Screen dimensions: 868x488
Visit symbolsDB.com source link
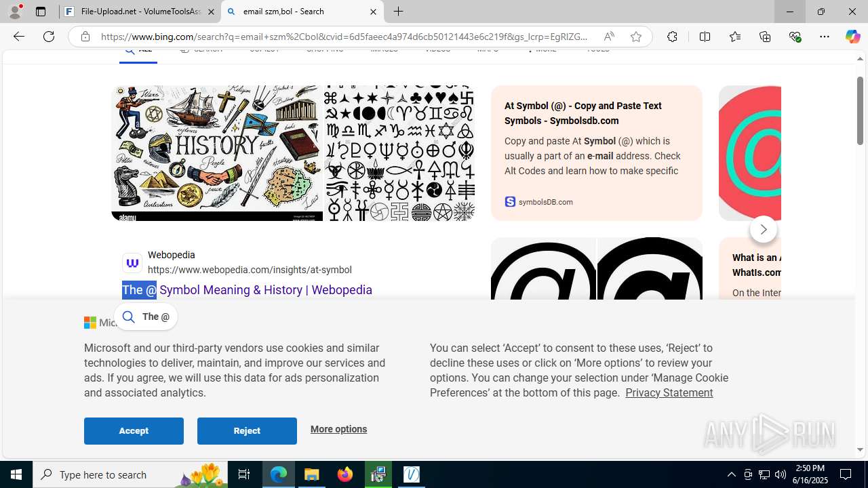tap(539, 202)
